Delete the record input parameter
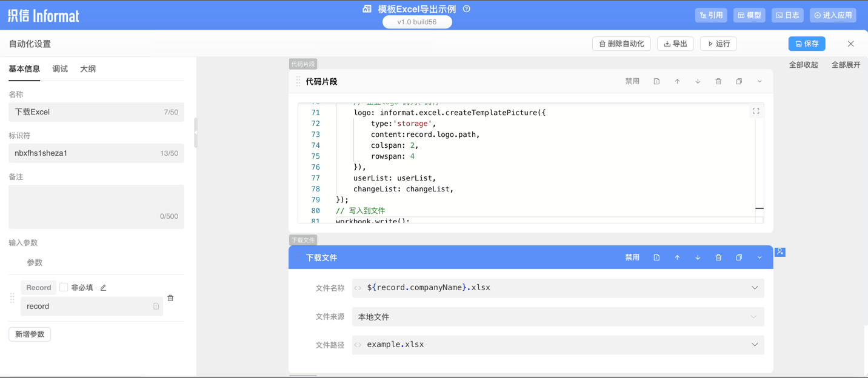This screenshot has width=868, height=378. 170,298
